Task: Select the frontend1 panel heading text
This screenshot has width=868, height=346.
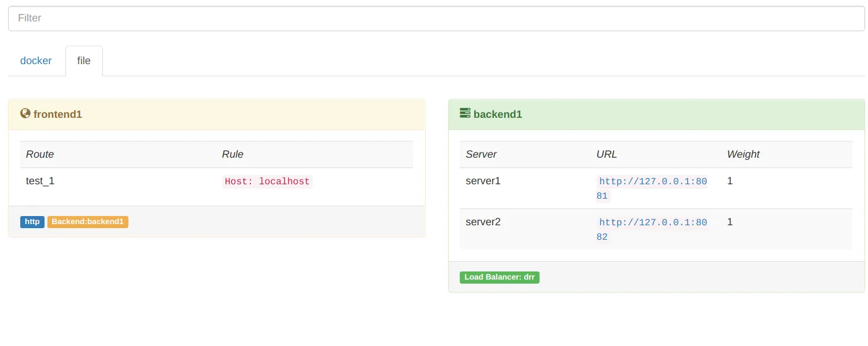Action: [58, 114]
